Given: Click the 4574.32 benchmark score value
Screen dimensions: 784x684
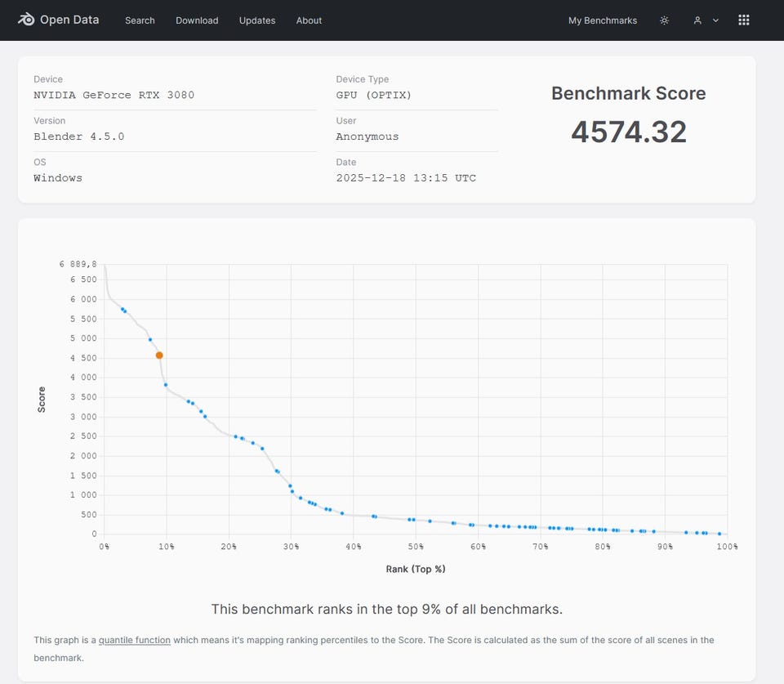Looking at the screenshot, I should (x=628, y=132).
